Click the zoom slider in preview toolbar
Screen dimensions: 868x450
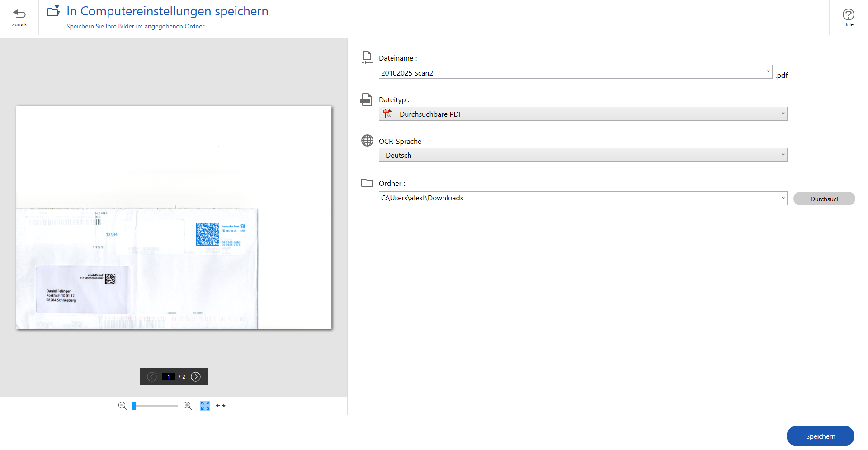(x=155, y=406)
